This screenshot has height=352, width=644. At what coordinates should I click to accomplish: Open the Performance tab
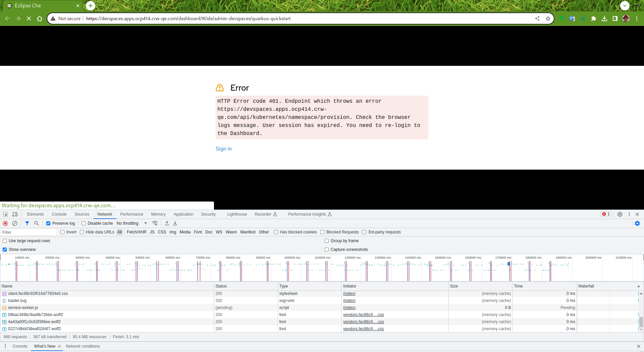(x=131, y=214)
